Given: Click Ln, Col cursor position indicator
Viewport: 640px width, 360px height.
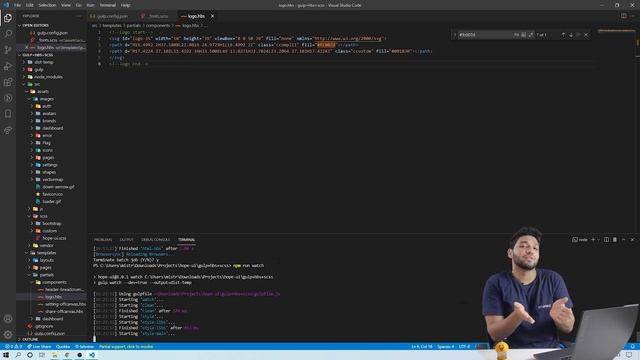Looking at the screenshot, I should click(x=422, y=347).
